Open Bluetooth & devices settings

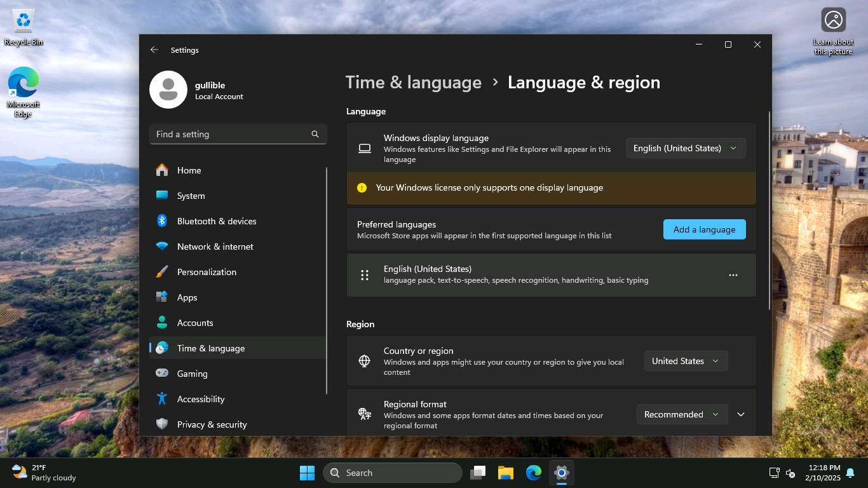point(216,221)
